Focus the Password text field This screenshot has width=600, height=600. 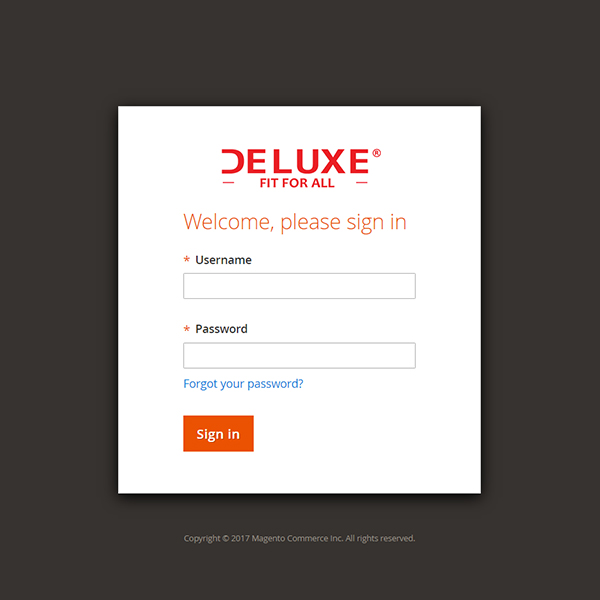point(299,355)
